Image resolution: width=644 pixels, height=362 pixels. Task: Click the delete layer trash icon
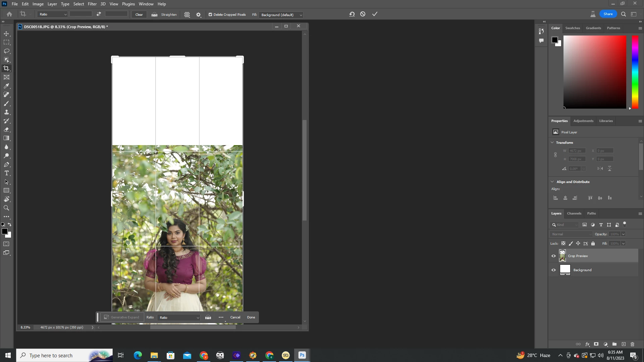(x=632, y=344)
